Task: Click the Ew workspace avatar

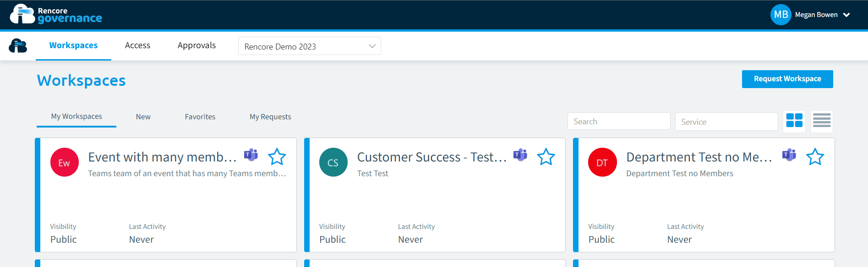Action: point(65,162)
